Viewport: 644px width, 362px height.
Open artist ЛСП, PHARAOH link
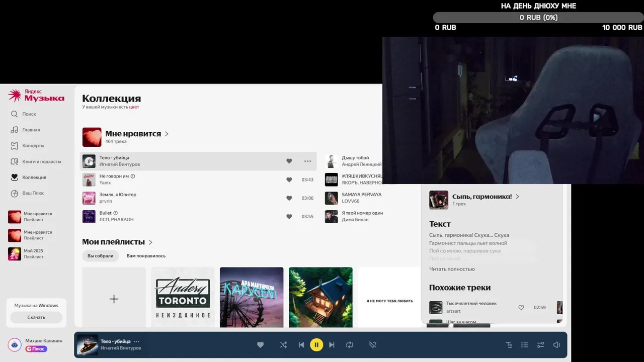click(x=116, y=220)
